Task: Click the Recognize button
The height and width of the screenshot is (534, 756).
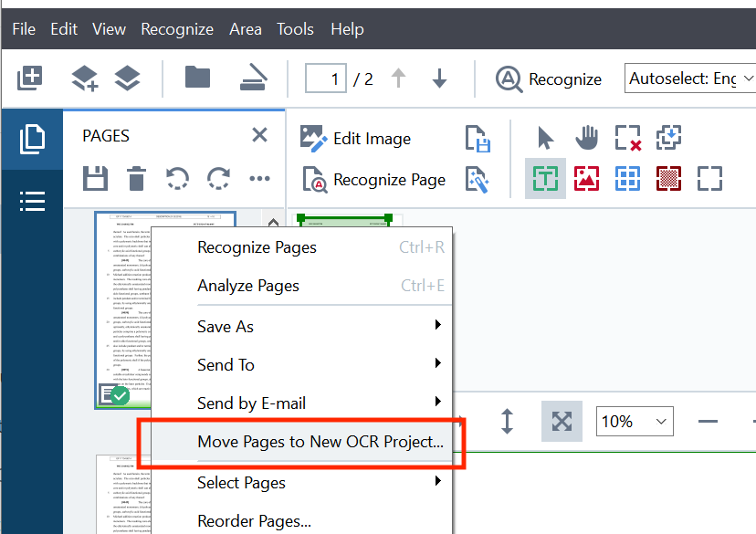Action: tap(549, 79)
